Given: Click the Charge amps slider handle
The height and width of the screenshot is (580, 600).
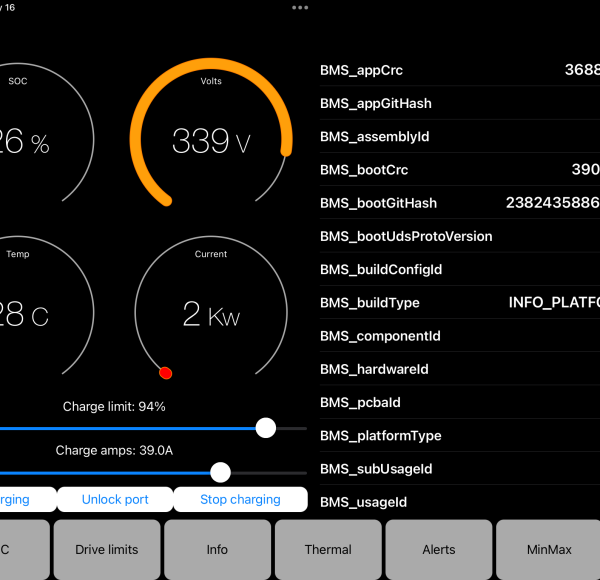Looking at the screenshot, I should pyautogui.click(x=220, y=472).
